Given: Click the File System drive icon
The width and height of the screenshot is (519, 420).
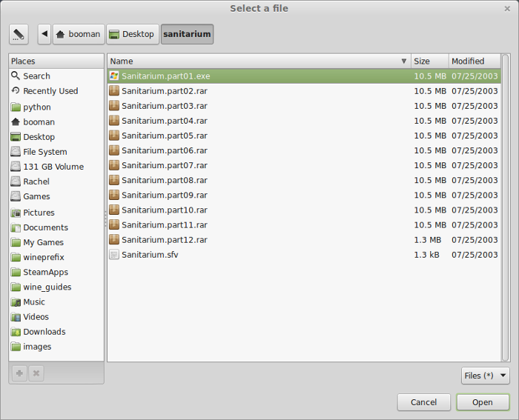Looking at the screenshot, I should tap(16, 152).
